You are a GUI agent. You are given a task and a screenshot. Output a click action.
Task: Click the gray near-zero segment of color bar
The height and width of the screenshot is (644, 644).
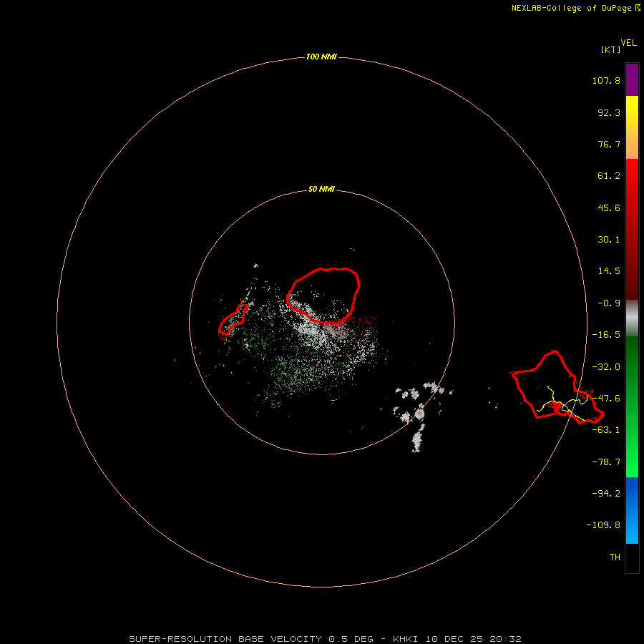[x=632, y=318]
